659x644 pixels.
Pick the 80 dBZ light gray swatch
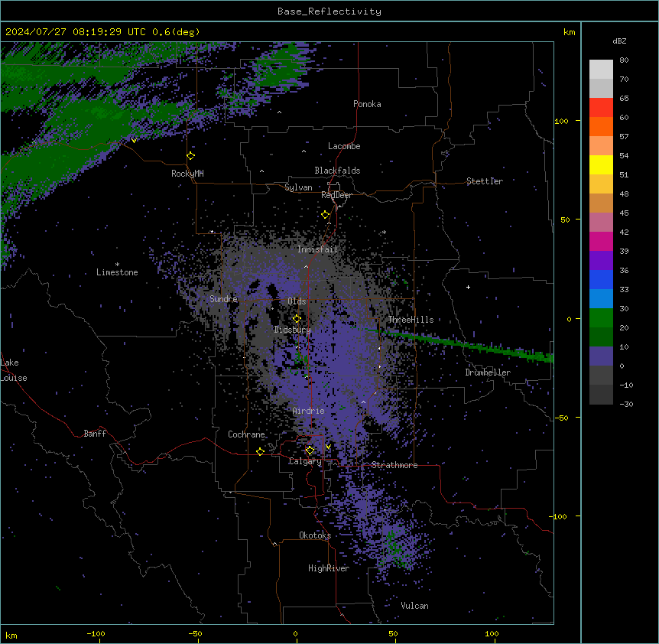point(601,69)
